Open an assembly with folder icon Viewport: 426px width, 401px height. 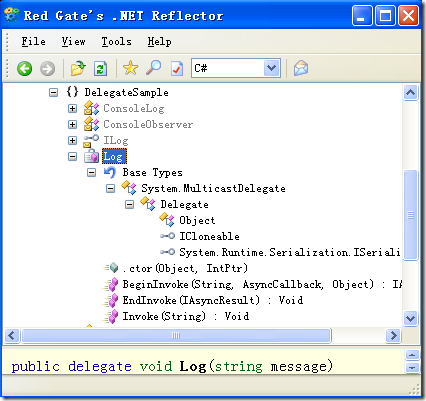pyautogui.click(x=78, y=68)
